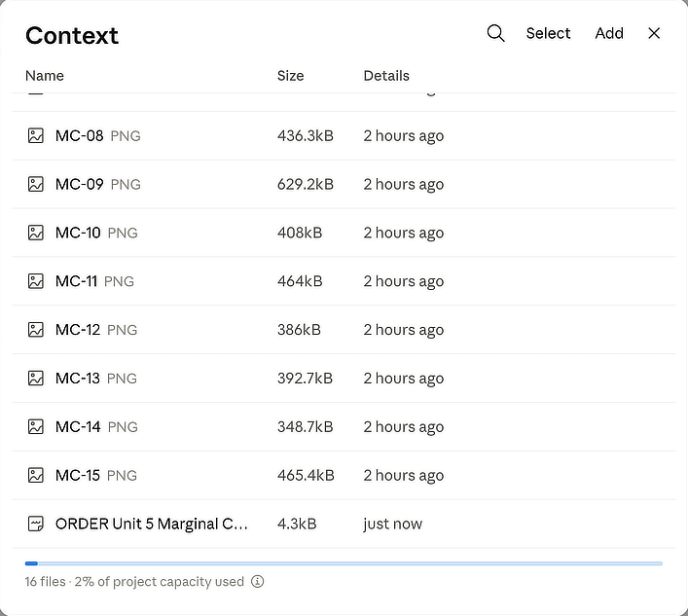Click the image icon for MC-09
Image resolution: width=688 pixels, height=616 pixels.
(36, 184)
